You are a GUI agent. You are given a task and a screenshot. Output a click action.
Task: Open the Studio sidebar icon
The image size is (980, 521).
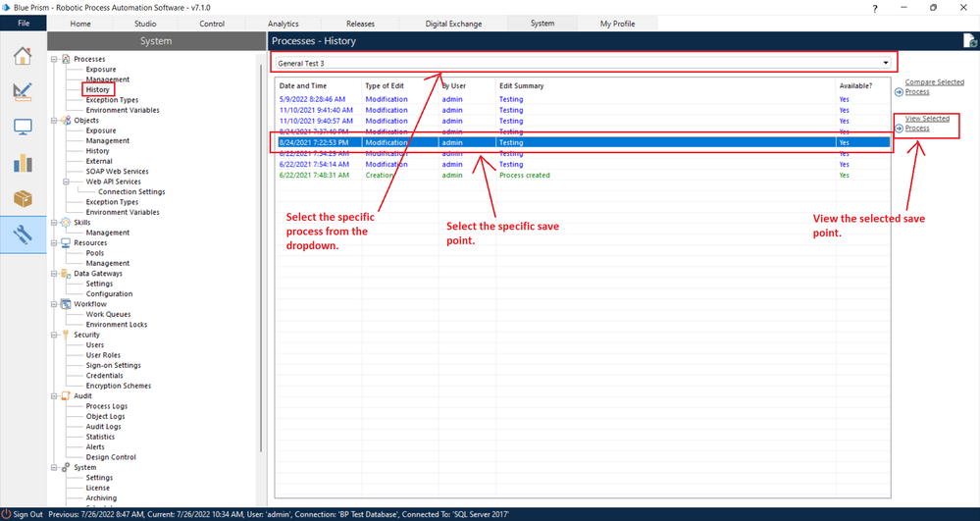[23, 91]
